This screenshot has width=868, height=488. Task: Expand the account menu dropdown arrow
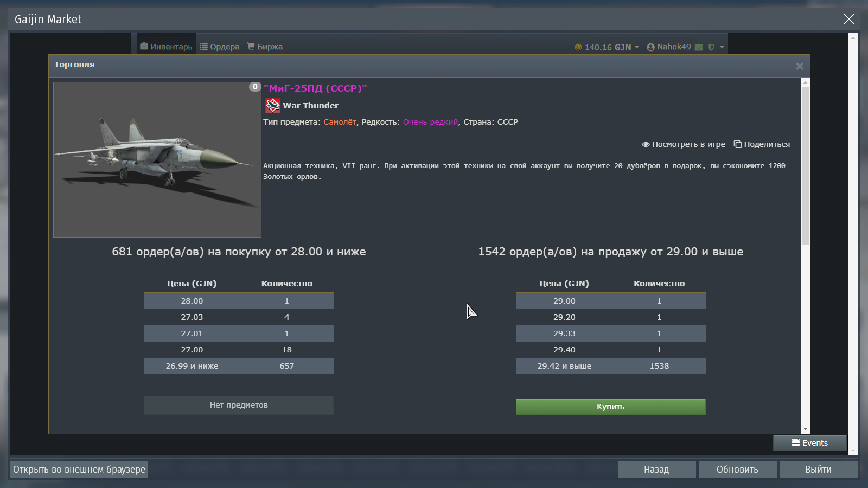click(x=722, y=47)
